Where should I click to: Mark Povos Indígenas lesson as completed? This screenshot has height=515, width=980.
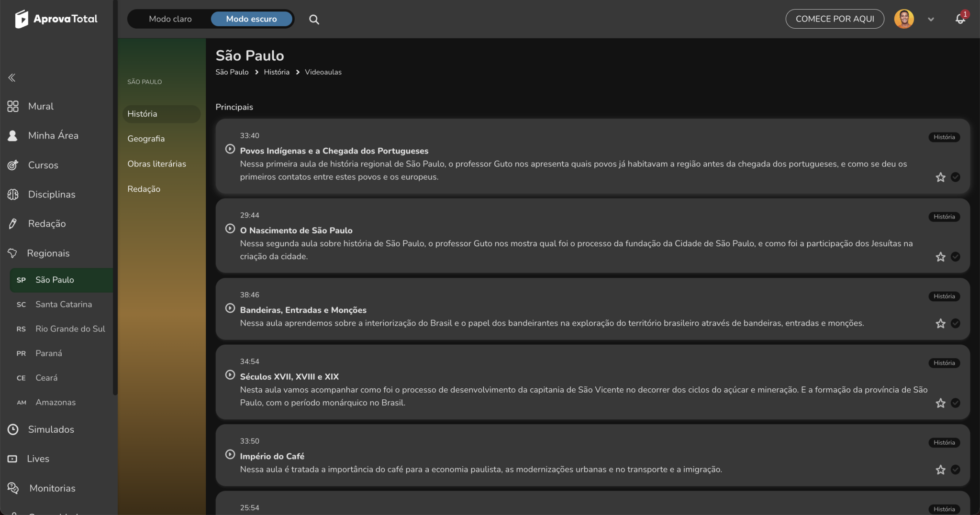click(956, 177)
